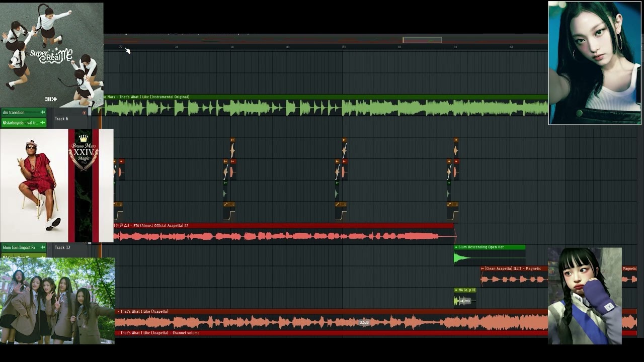Viewport: 644px width, 362px height.
Task: Select the waveform icon beside Glum Coin Impact Fx
Action: [x=43, y=247]
